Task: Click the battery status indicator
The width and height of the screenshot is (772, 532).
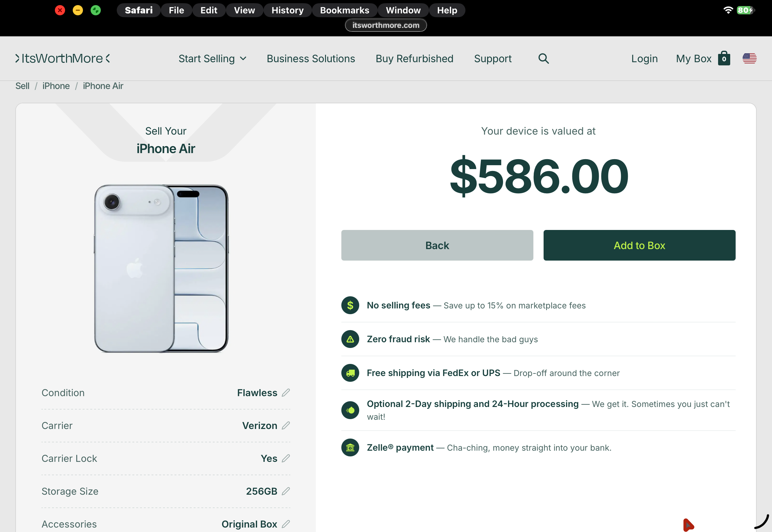Action: tap(745, 10)
